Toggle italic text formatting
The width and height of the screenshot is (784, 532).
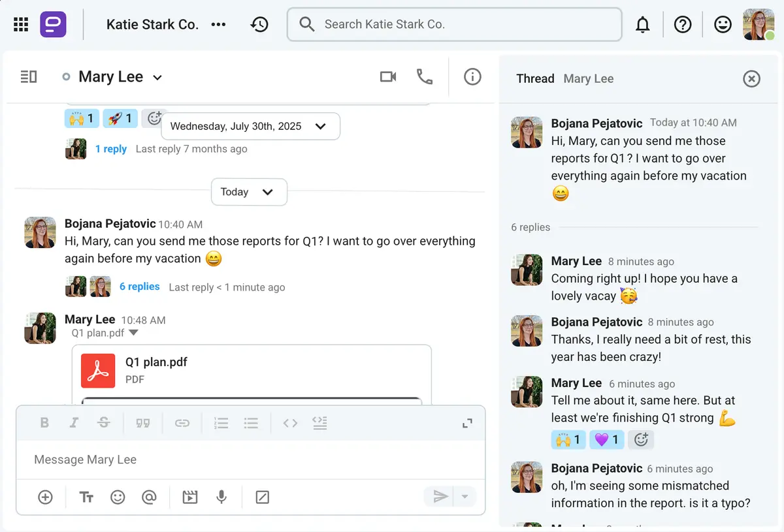pyautogui.click(x=74, y=423)
